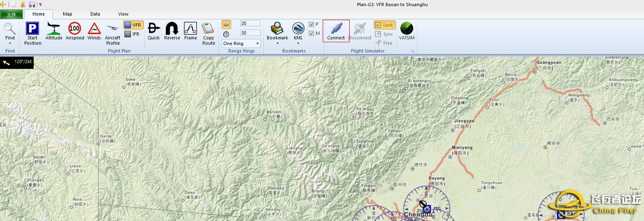The height and width of the screenshot is (221, 644).
Task: Click the wind indicator 120°/2kt
Action: (x=17, y=62)
